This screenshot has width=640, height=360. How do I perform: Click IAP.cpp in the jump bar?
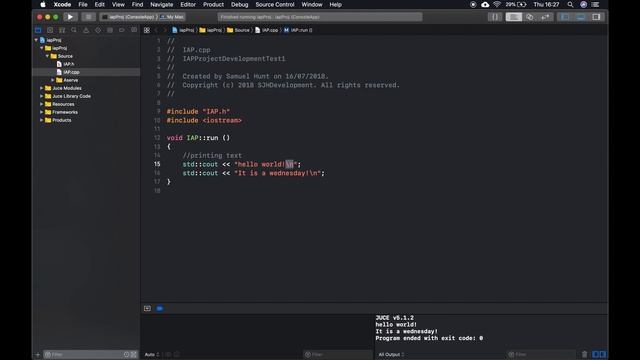[x=267, y=30]
